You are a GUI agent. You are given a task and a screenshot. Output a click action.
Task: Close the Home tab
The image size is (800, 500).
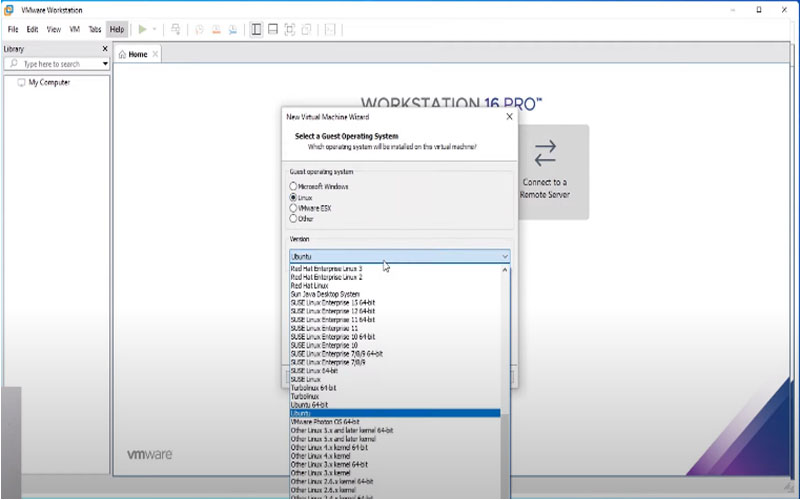click(x=155, y=54)
